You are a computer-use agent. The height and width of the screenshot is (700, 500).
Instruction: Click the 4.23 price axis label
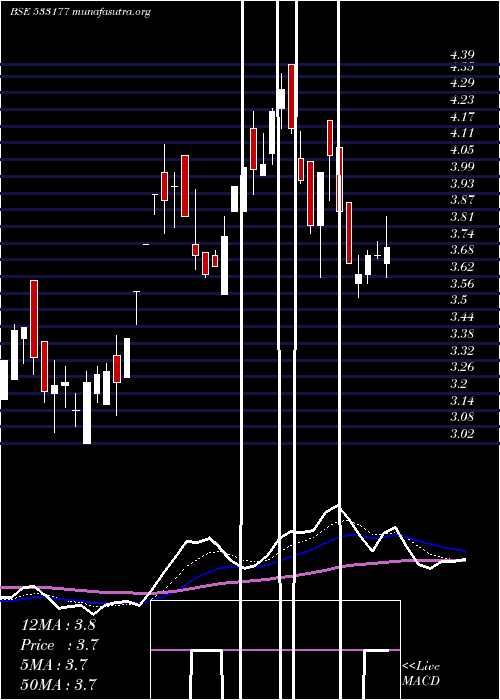point(462,100)
